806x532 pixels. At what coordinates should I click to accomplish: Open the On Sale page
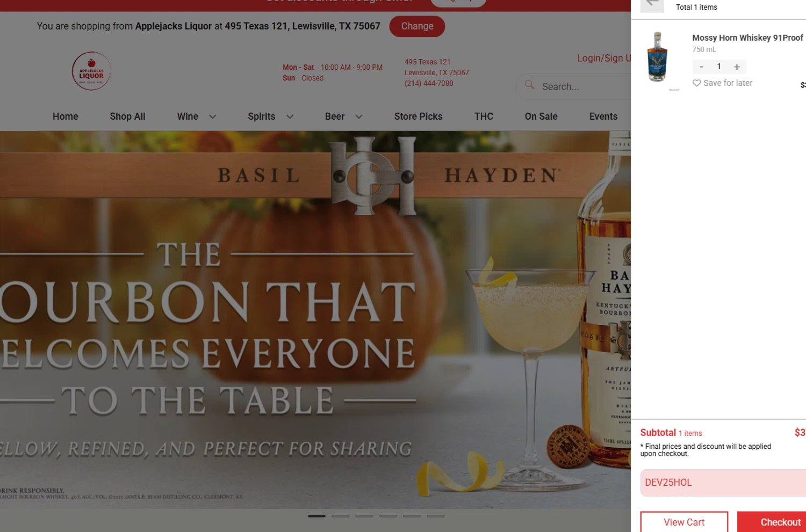point(541,116)
